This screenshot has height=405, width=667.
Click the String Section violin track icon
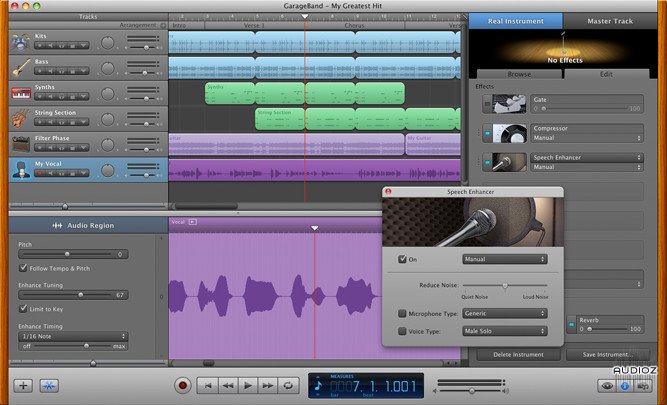[21, 119]
